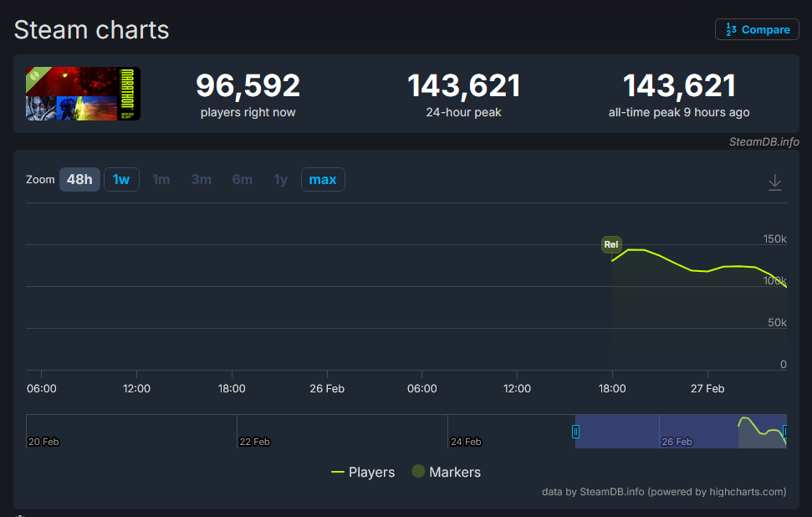812x517 pixels.
Task: Select the 1y zoom option
Action: tap(281, 179)
